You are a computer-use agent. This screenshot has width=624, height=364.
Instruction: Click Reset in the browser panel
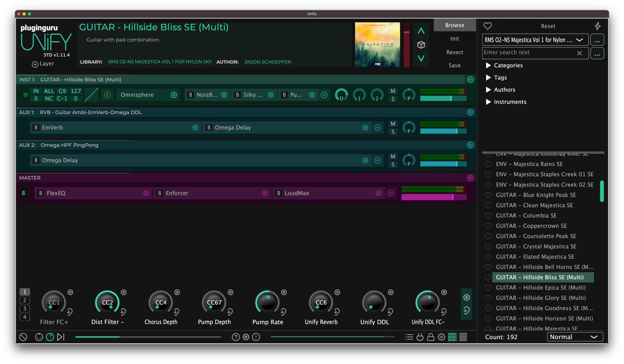[548, 26]
